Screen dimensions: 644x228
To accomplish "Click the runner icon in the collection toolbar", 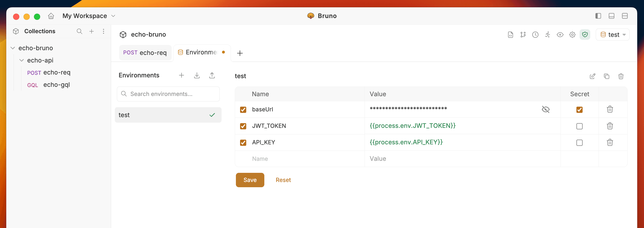I will tap(547, 35).
